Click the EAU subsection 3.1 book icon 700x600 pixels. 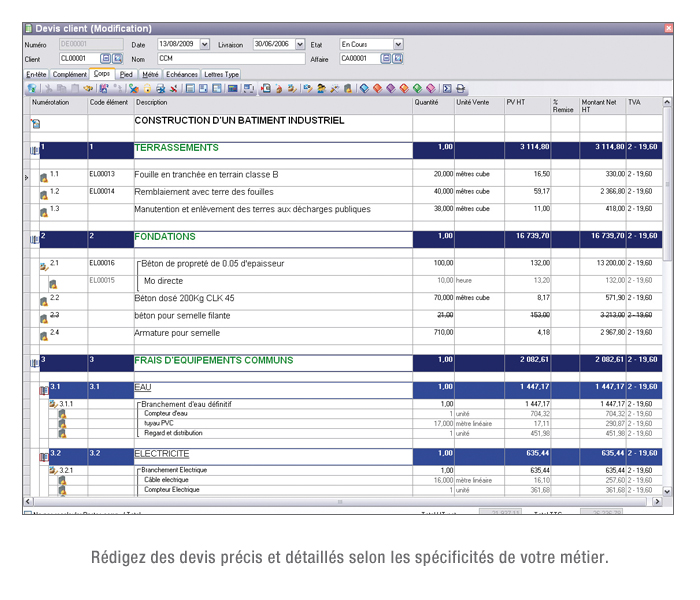tap(43, 390)
